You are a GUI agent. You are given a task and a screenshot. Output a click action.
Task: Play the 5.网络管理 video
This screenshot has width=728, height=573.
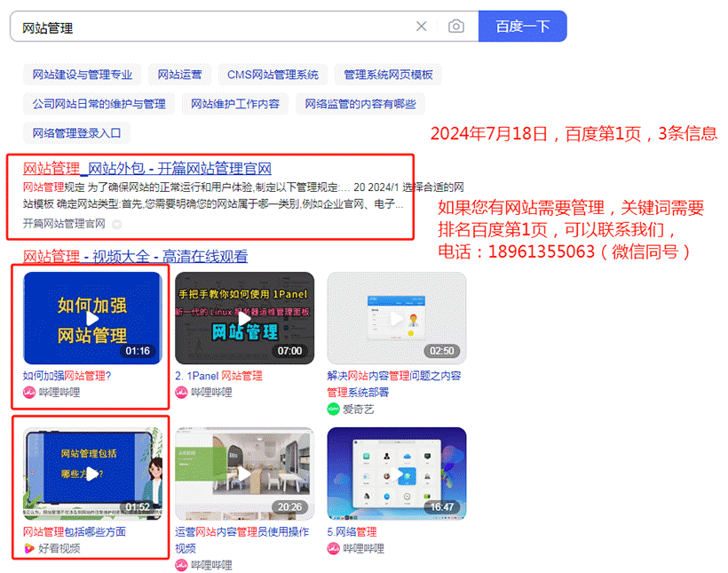[x=396, y=474]
